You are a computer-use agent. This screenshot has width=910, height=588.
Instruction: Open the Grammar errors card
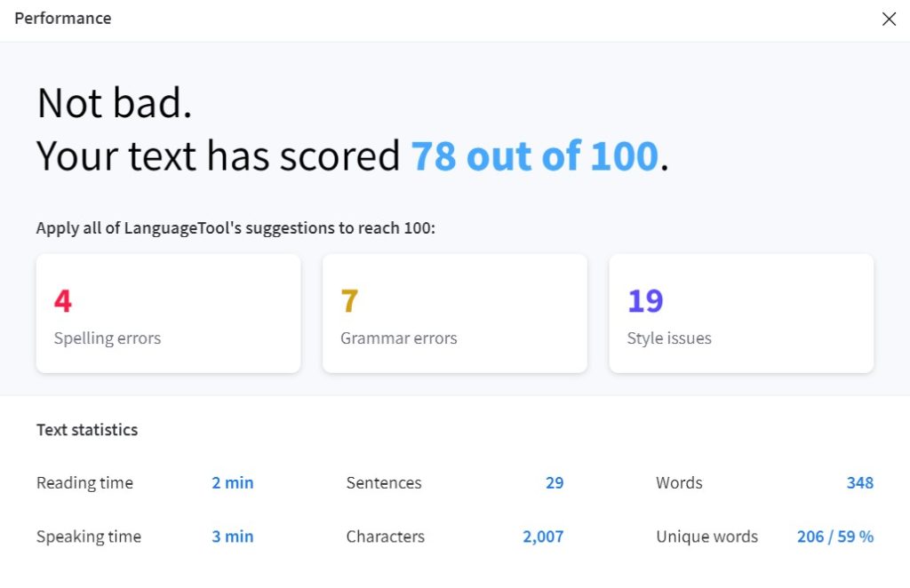[x=454, y=314]
